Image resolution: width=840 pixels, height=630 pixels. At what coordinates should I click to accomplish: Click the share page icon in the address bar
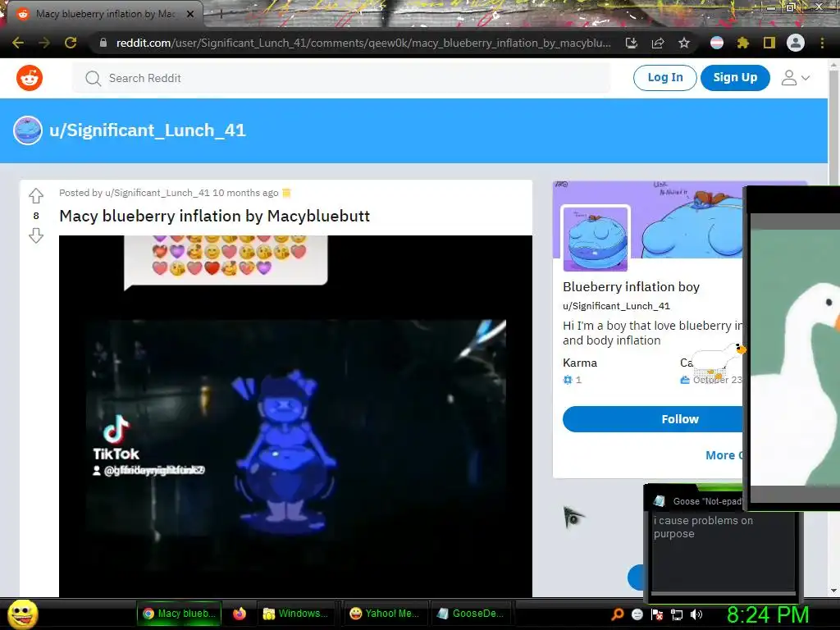tap(658, 43)
